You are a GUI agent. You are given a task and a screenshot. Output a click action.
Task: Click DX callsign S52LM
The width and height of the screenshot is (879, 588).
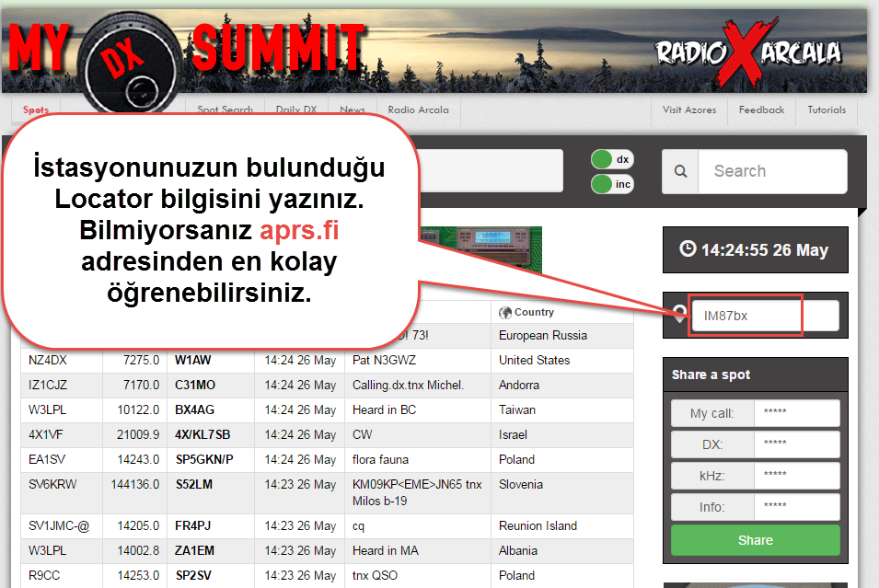point(193,484)
